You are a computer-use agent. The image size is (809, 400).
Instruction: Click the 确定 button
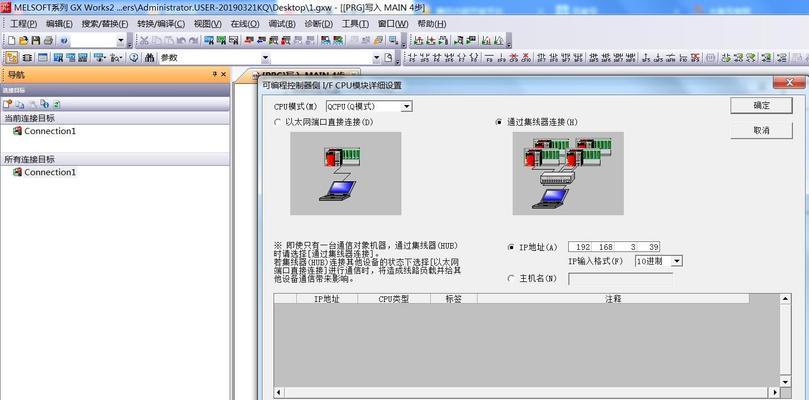pos(762,105)
